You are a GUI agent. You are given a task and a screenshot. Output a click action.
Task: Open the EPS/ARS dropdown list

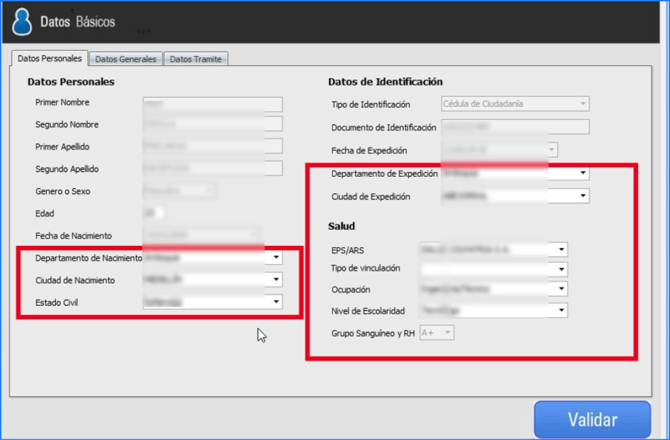click(x=562, y=250)
